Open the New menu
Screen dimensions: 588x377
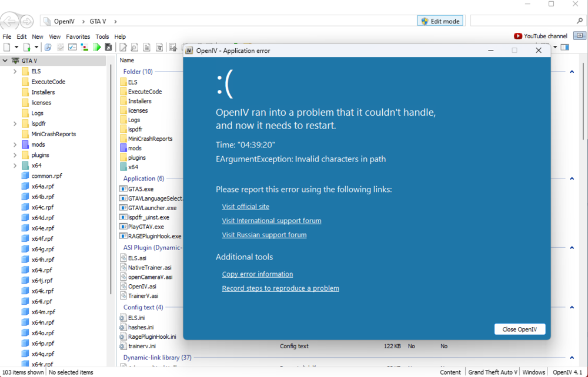pyautogui.click(x=38, y=36)
